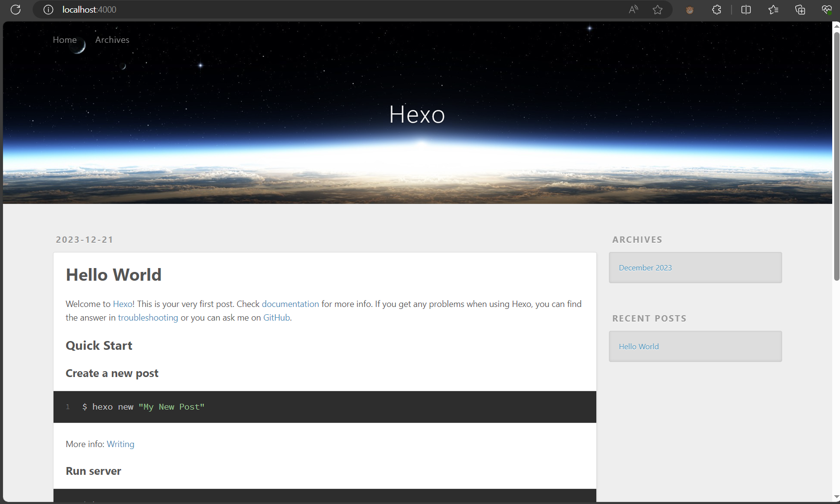Add this page to favorites star
The image size is (840, 504).
(x=658, y=10)
